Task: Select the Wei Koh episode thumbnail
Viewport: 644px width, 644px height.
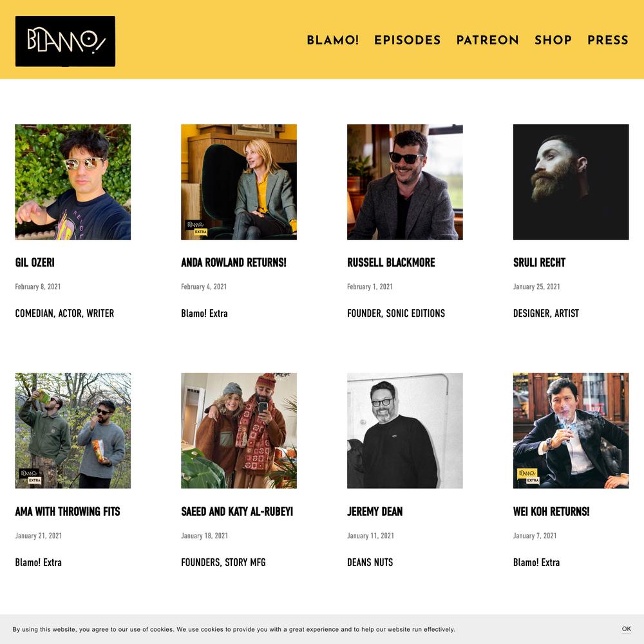Action: (x=571, y=431)
